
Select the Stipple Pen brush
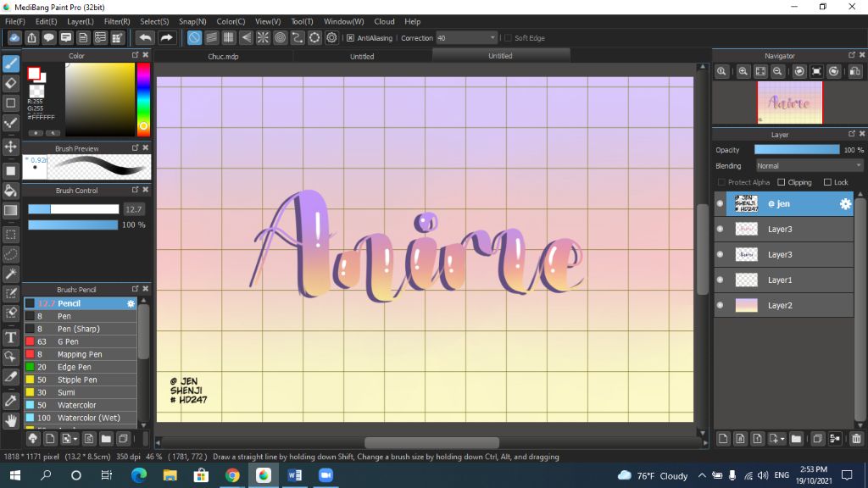tap(81, 380)
